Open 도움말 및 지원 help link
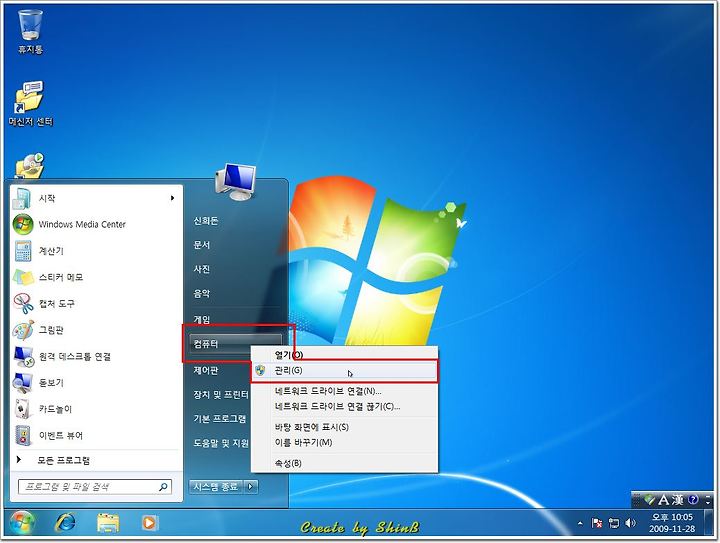Screen dimensions: 720x543 tap(221, 443)
